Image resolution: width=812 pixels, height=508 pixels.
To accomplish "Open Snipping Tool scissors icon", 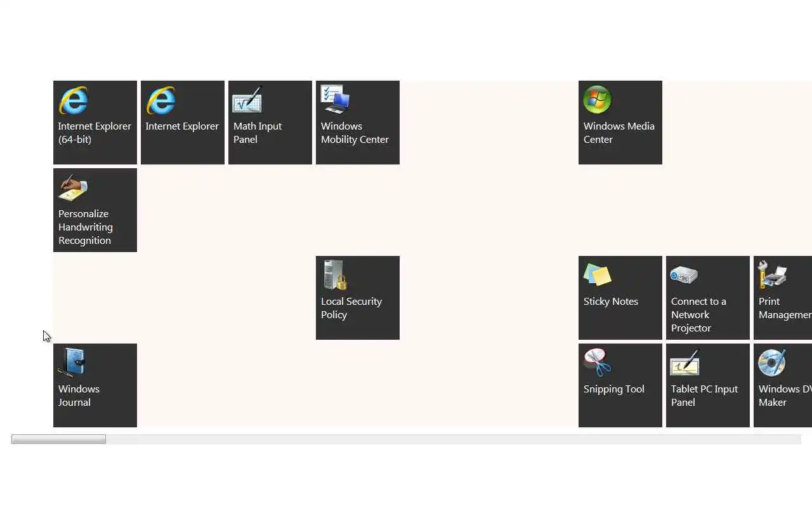I will click(x=598, y=363).
